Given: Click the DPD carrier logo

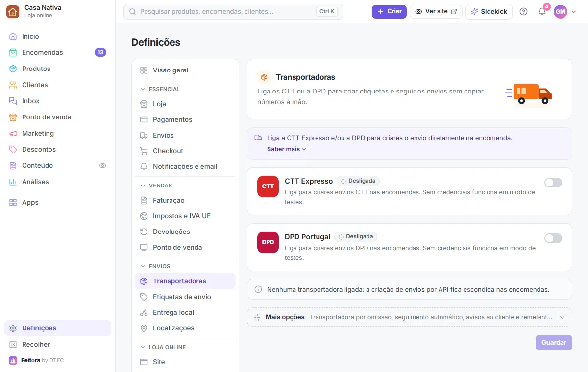Looking at the screenshot, I should coord(268,242).
